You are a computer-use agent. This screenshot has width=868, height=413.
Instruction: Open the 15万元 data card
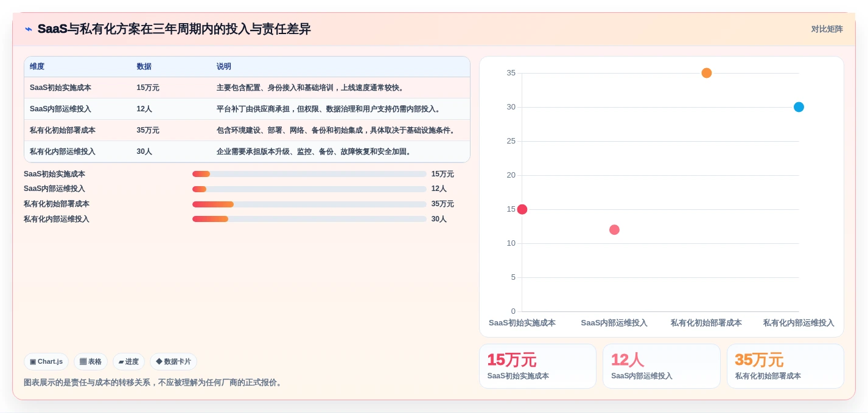pyautogui.click(x=537, y=366)
